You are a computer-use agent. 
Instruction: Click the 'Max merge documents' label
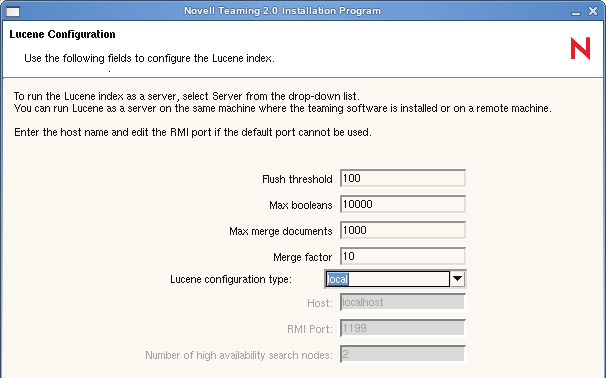[281, 231]
